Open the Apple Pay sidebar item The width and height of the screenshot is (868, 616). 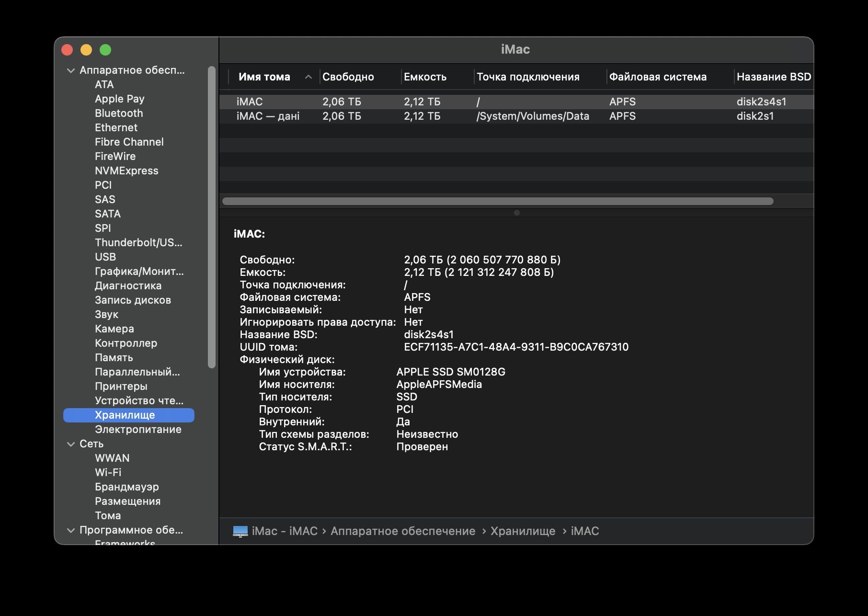[x=119, y=99]
